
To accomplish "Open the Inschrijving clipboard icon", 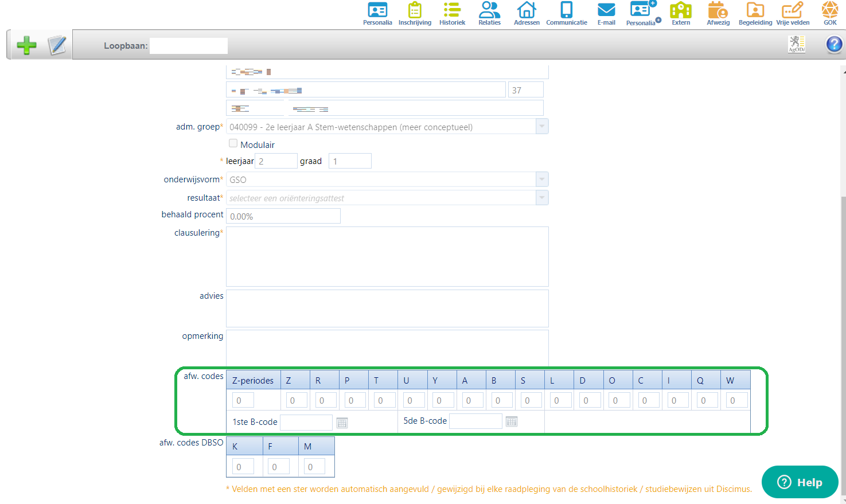I will pos(415,10).
